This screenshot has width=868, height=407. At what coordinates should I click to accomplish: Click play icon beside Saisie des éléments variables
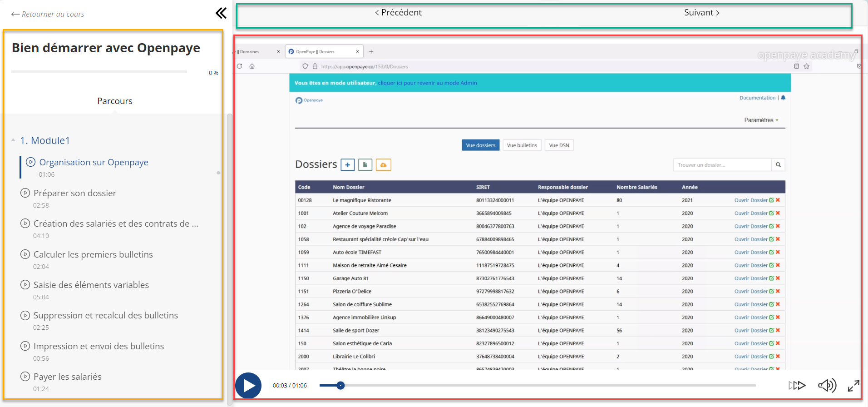pyautogui.click(x=25, y=284)
